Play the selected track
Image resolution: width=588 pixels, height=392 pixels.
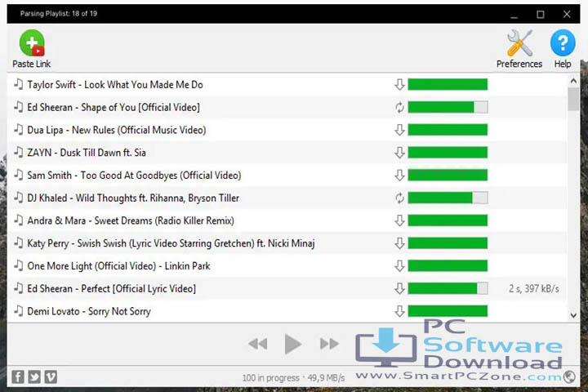(x=293, y=344)
